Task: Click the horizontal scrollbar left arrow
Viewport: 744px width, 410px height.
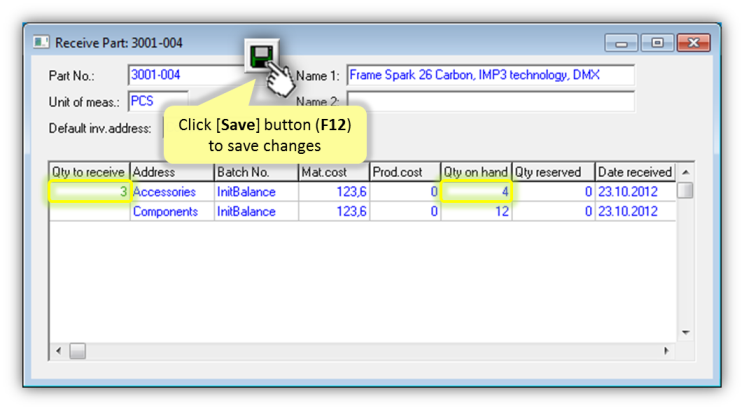Action: point(58,351)
